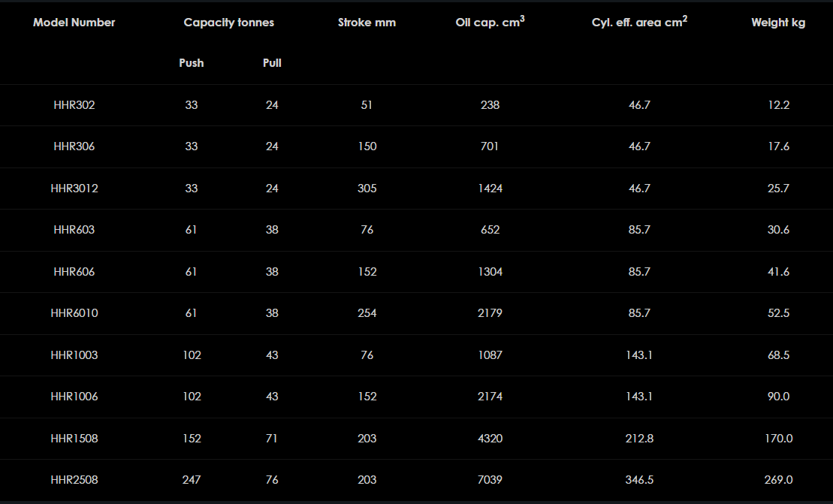Click the Weight kg column header
833x504 pixels.
(x=778, y=23)
